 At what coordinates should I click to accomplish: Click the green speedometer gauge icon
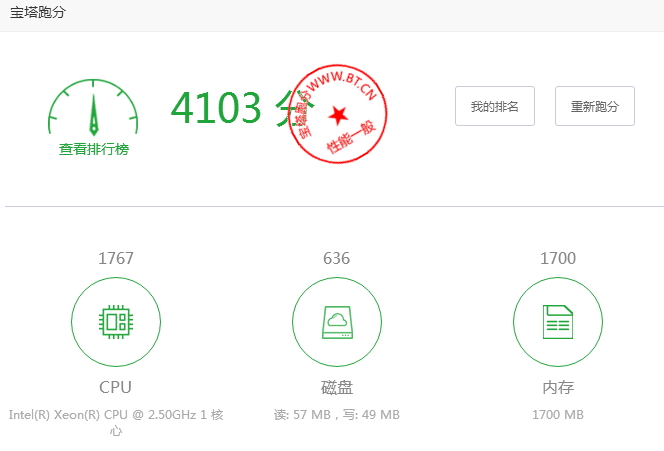pos(93,108)
